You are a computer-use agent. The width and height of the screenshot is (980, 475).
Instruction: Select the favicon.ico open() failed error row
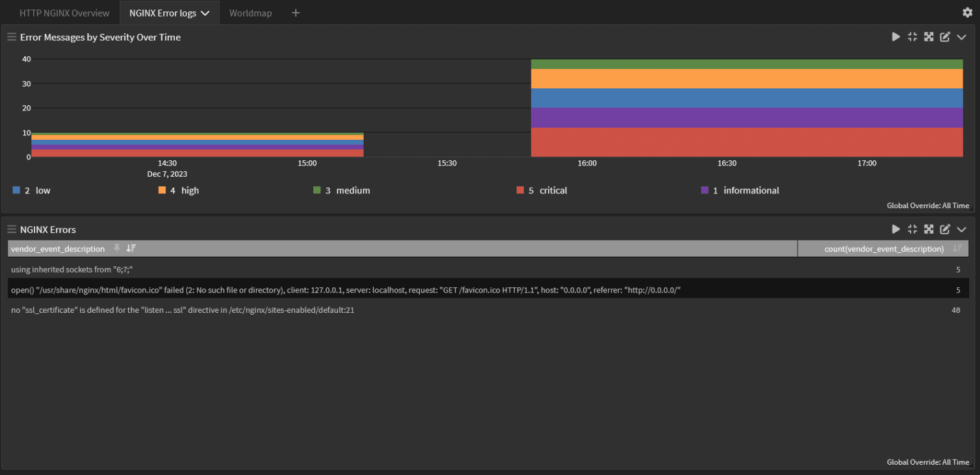tap(488, 290)
